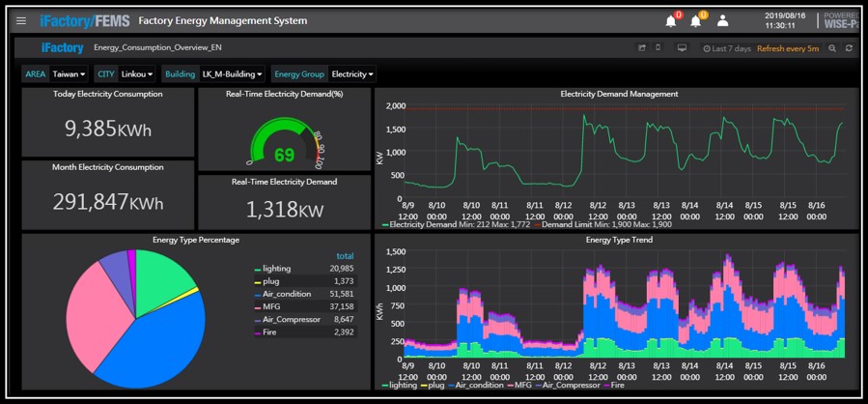The height and width of the screenshot is (404, 868).
Task: Open the Energy Group Electricity dropdown
Action: point(352,73)
